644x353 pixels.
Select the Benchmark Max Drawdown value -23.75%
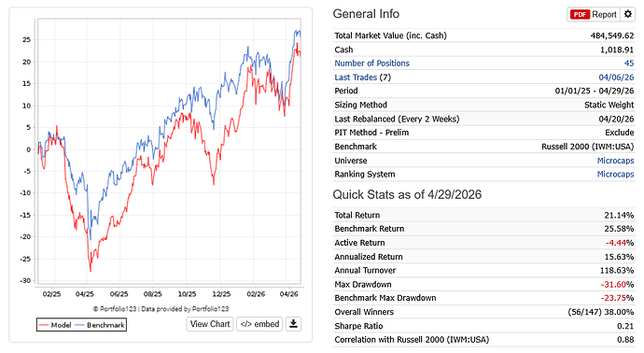coord(617,298)
